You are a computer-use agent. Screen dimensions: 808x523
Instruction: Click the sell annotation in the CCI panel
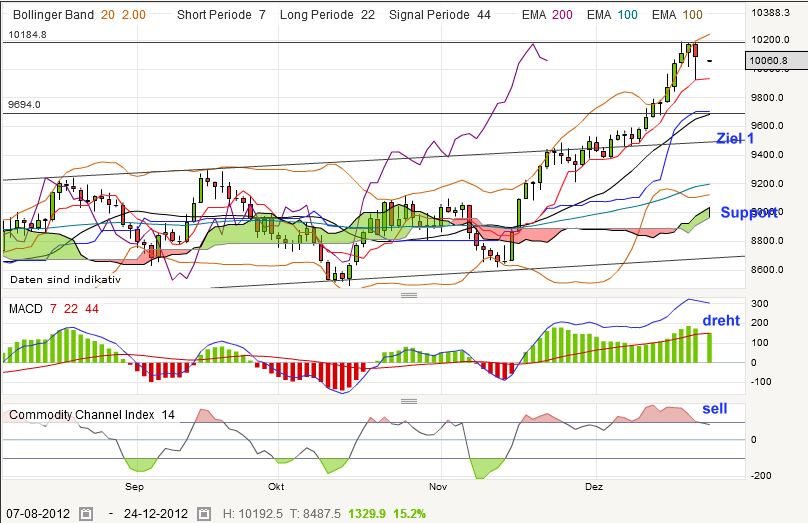(x=715, y=409)
